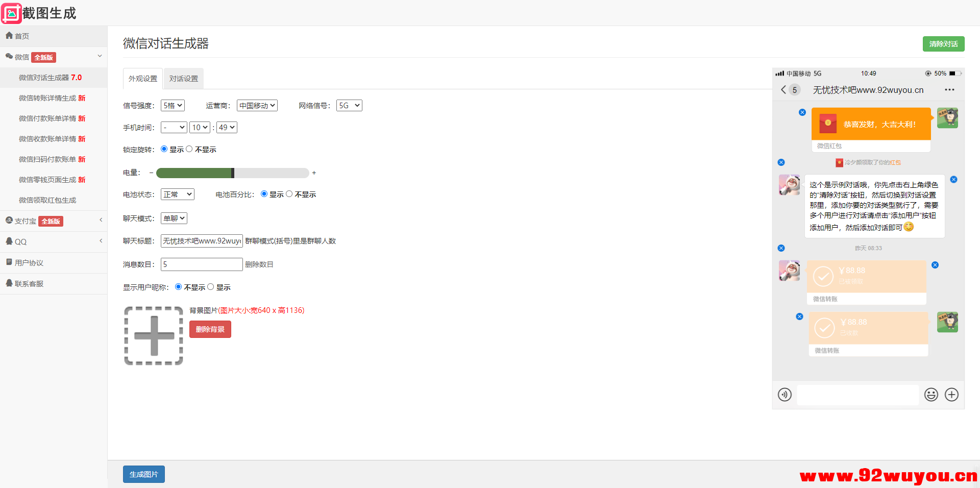Open the 联系客服 sidebar entry
The image size is (980, 488).
(x=29, y=283)
